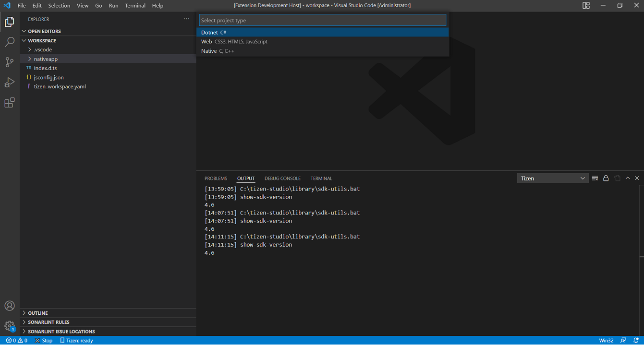The width and height of the screenshot is (644, 345).
Task: Switch to the Problems tab
Action: [216, 178]
